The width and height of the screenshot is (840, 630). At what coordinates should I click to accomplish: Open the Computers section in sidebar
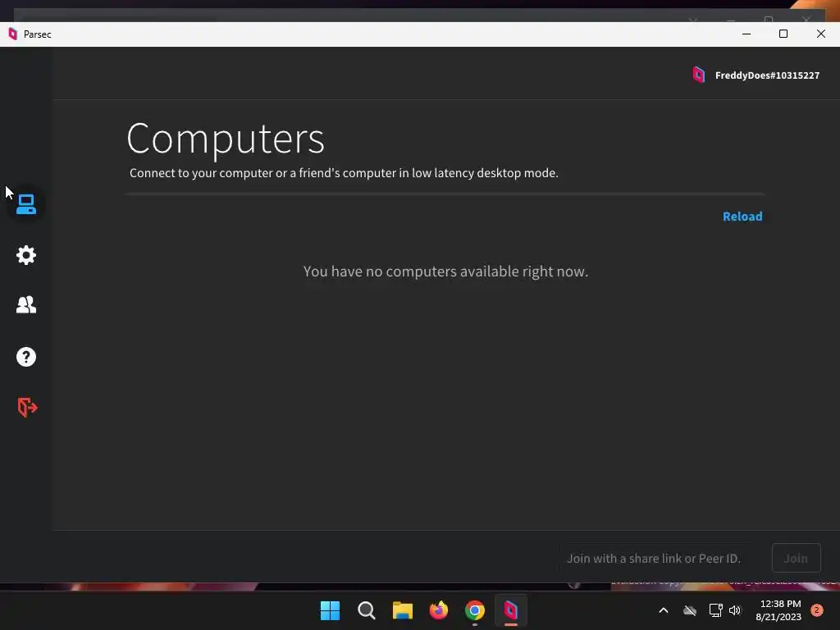tap(25, 204)
